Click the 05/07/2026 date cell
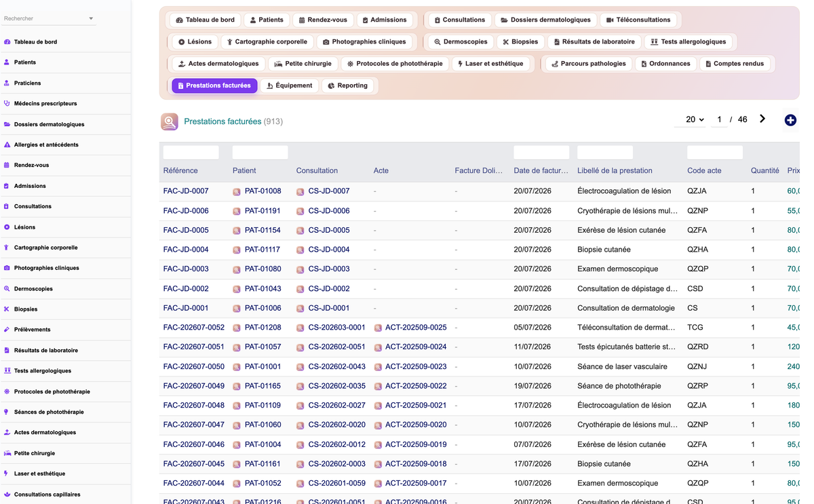Viewport: 814px width, 504px height. coord(532,328)
